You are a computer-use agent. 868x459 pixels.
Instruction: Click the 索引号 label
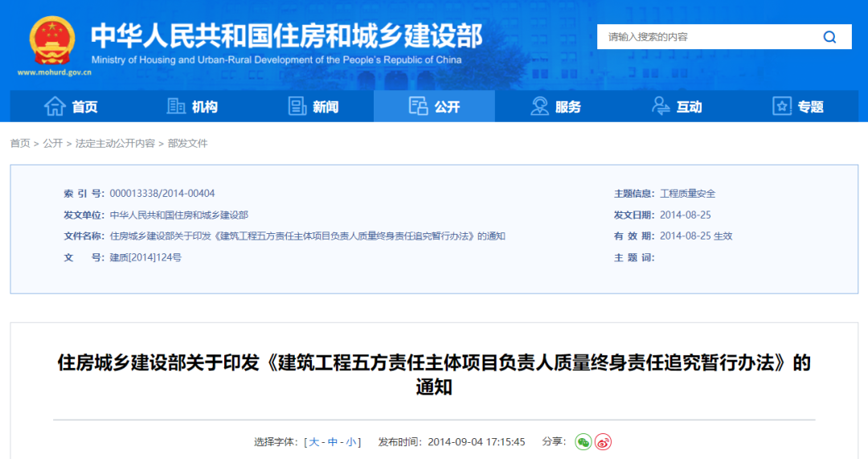pyautogui.click(x=84, y=193)
